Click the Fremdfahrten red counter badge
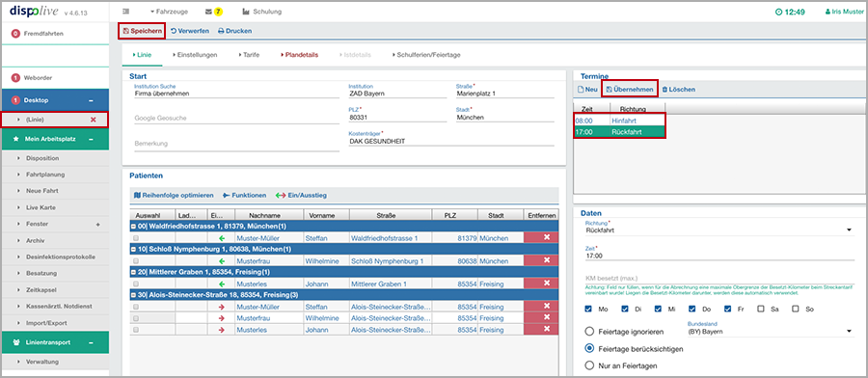Viewport: 868px width, 378px height. tap(15, 34)
